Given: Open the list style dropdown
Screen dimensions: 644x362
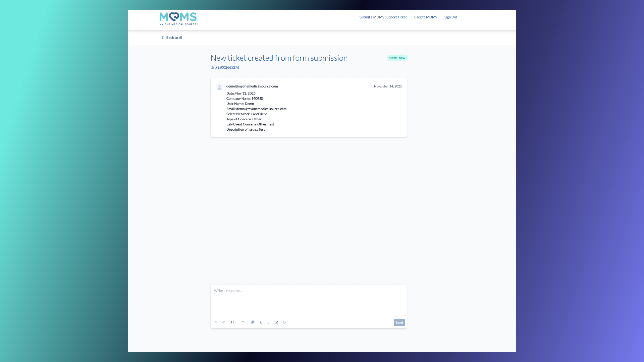Looking at the screenshot, I should click(x=243, y=322).
